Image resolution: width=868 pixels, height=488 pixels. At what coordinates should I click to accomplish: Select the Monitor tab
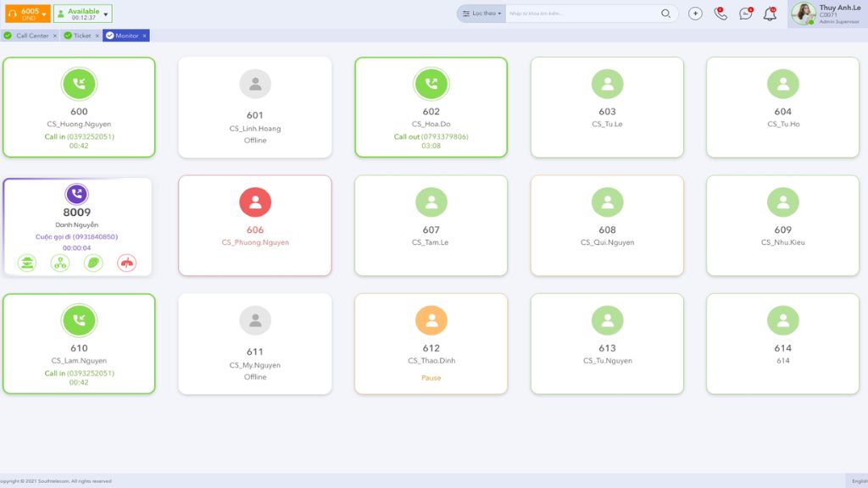pos(127,36)
